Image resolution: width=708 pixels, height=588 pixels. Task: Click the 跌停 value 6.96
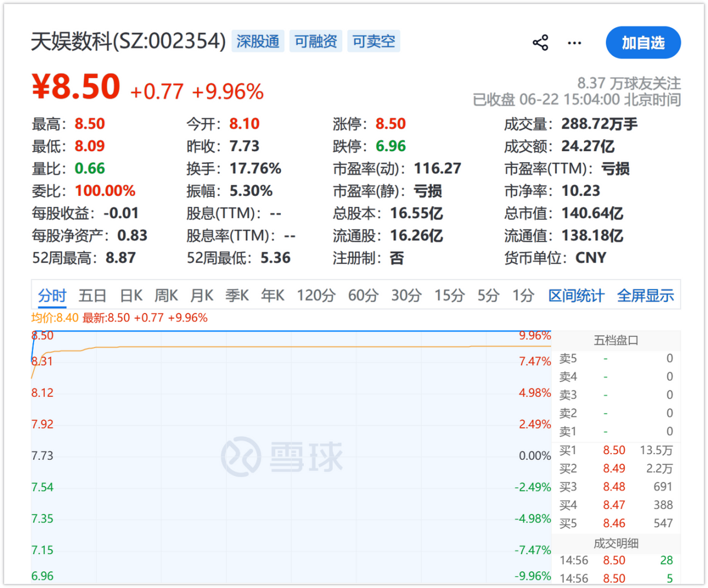(x=390, y=146)
